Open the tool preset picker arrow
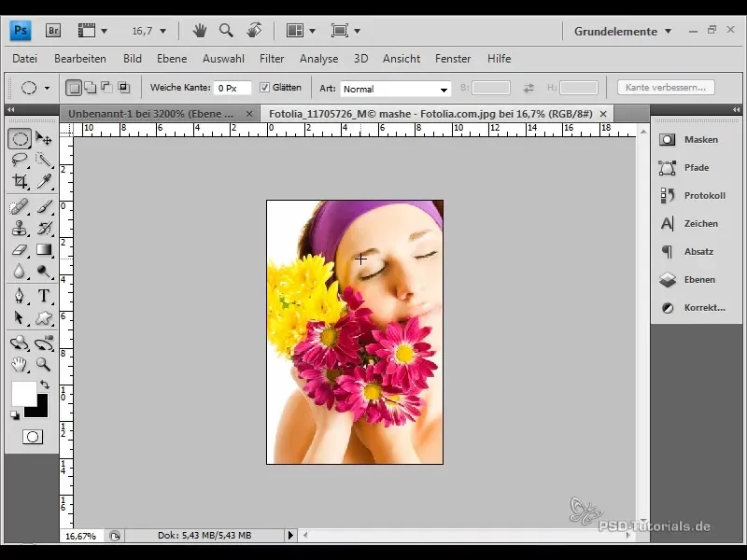 tap(48, 88)
